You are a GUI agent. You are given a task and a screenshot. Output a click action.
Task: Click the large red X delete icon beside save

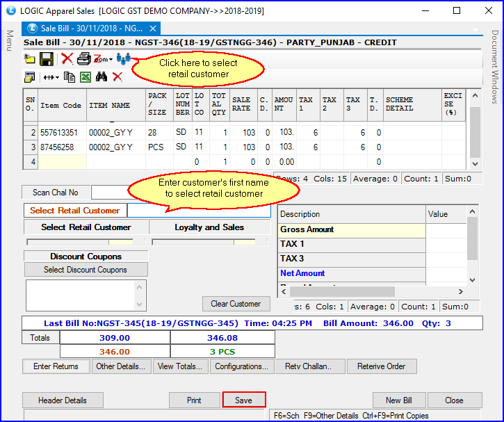(67, 59)
